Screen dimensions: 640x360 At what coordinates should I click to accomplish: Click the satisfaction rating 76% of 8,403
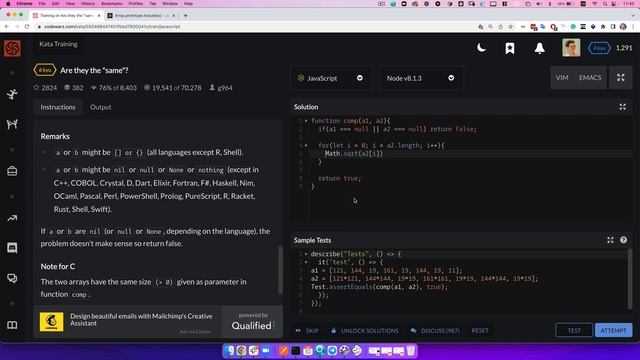114,88
